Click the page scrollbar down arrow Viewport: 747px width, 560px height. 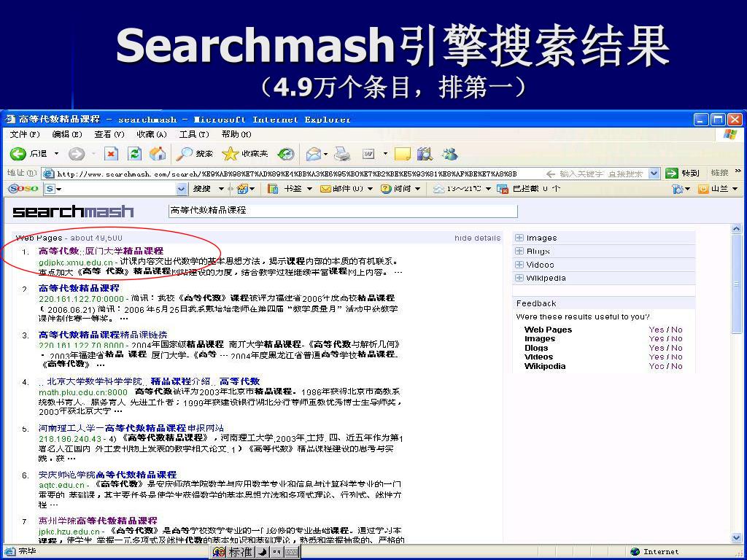pos(736,537)
